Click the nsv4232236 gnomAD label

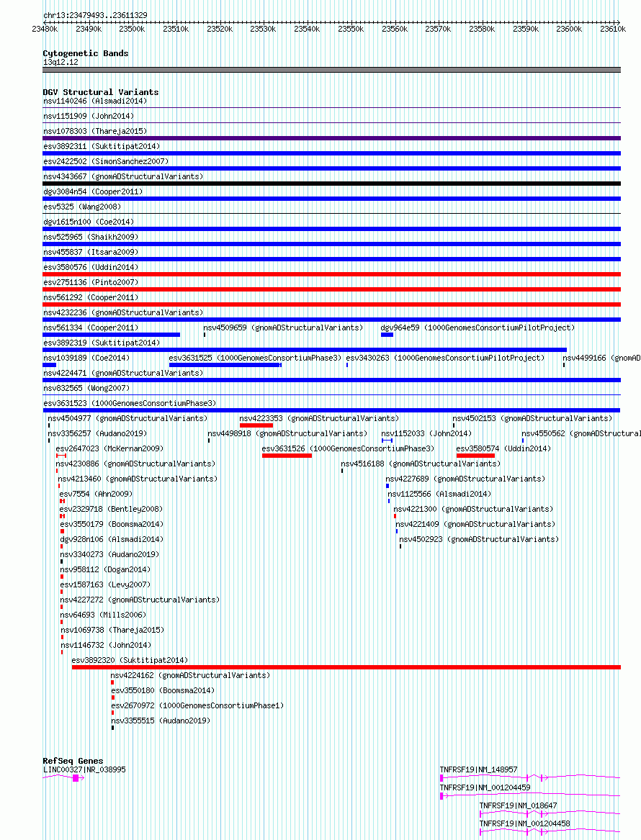pos(123,312)
